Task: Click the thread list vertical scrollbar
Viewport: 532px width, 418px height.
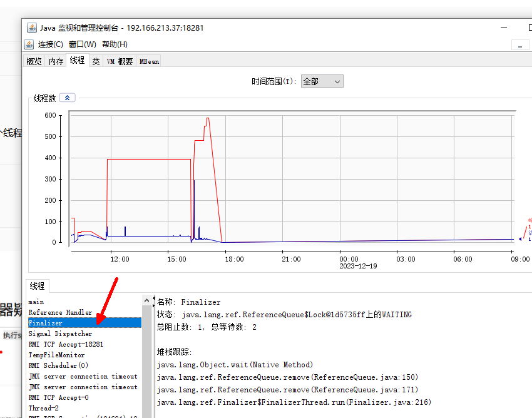Action: tap(146, 363)
